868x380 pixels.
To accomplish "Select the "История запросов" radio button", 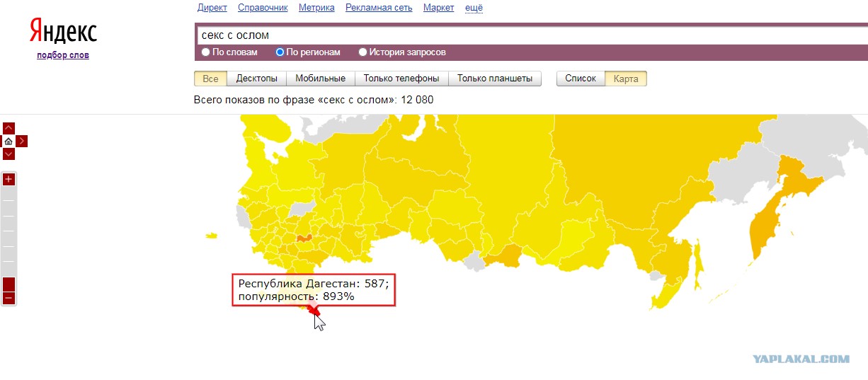I will click(362, 52).
